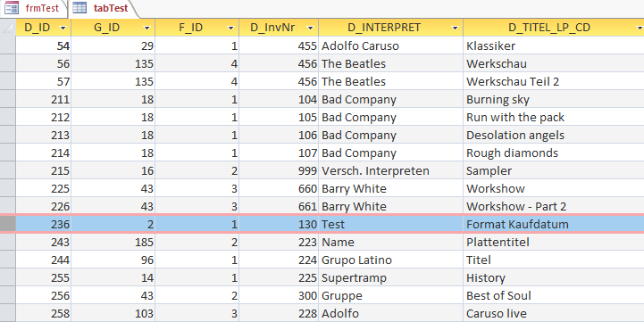
Task: Click D_ID cell with value 258
Action: 44,313
